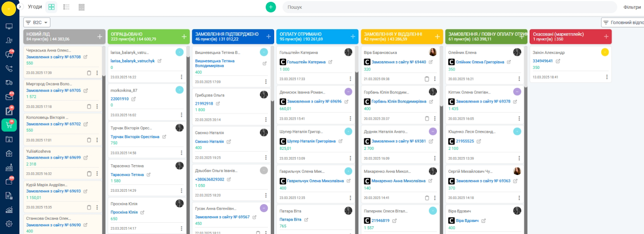Open the tasks clipboard icon in sidebar

pos(9,111)
